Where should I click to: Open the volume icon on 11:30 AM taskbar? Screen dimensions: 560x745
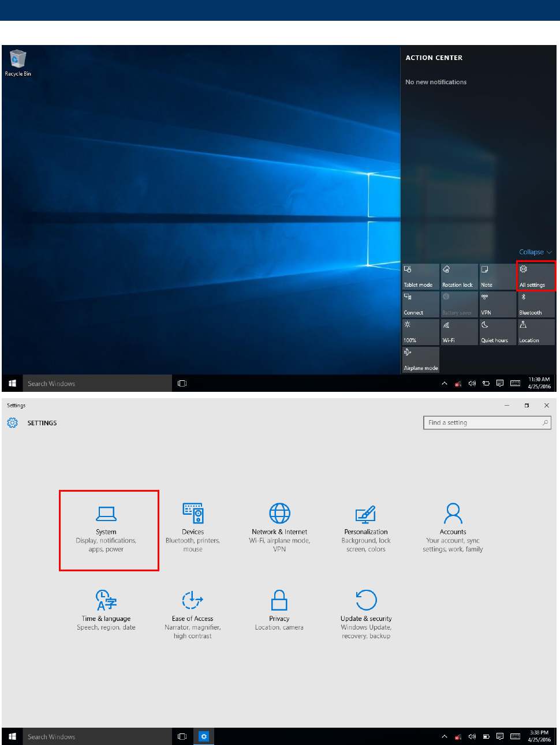[x=472, y=383]
